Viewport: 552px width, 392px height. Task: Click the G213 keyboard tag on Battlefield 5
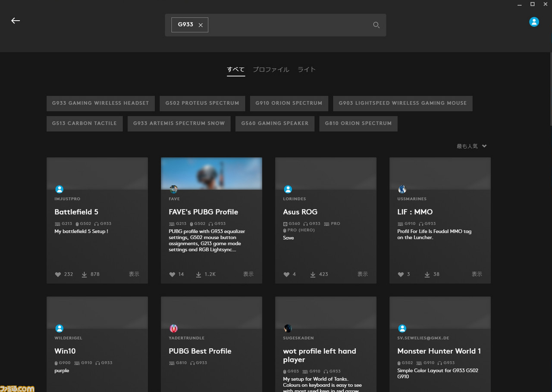click(x=63, y=224)
